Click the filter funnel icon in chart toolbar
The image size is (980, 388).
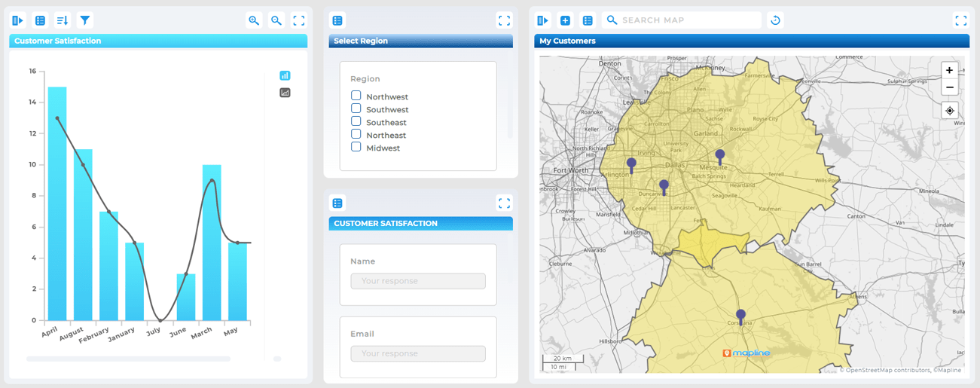pyautogui.click(x=85, y=20)
